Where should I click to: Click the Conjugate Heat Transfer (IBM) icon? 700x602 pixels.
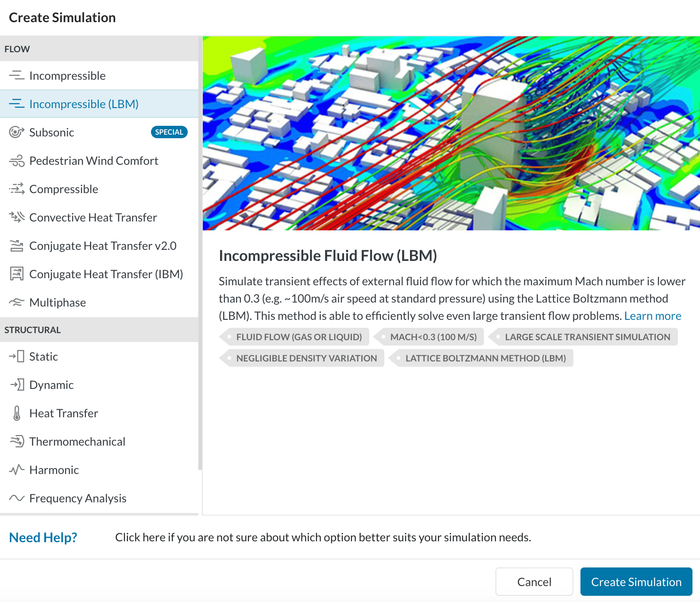17,274
